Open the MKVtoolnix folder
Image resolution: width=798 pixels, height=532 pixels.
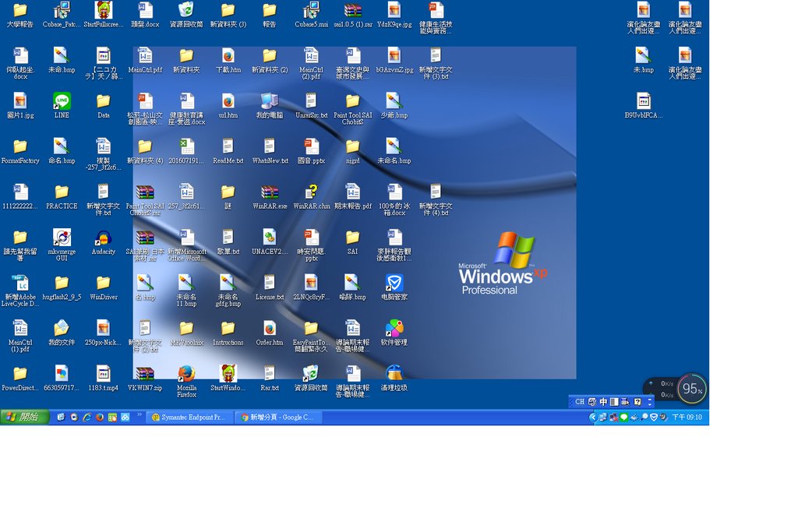point(187,333)
